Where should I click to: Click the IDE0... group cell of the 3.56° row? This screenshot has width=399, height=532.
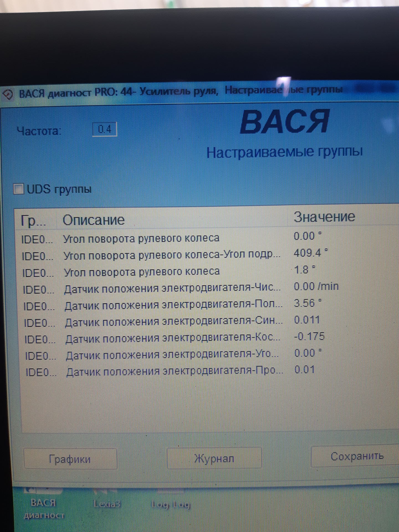[39, 306]
